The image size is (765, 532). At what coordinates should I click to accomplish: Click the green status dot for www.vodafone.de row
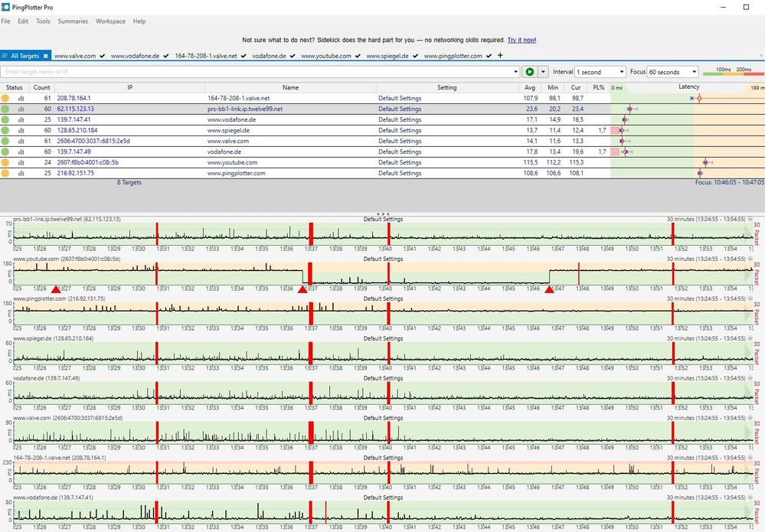click(x=5, y=119)
